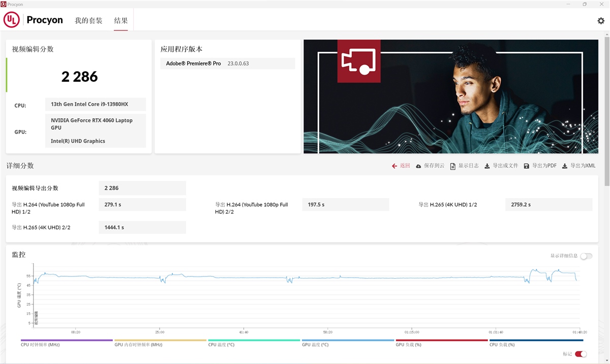Image resolution: width=610 pixels, height=364 pixels.
Task: Open the 显示日志 log document icon
Action: [452, 166]
